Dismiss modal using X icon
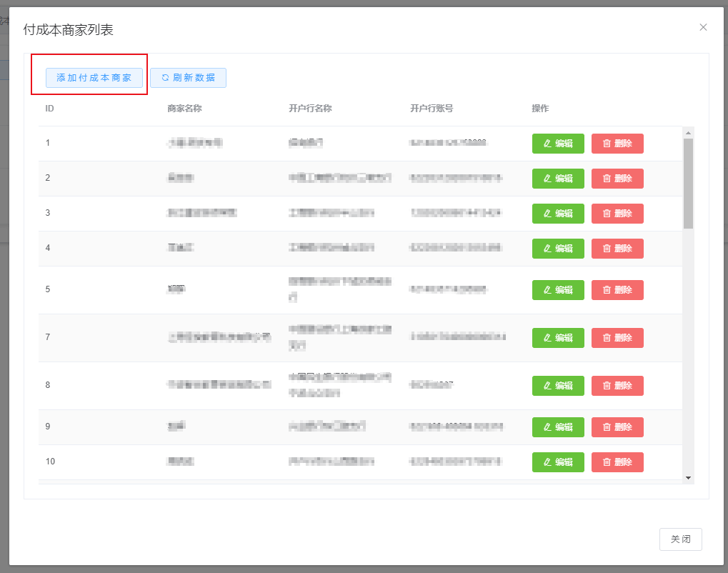This screenshot has width=728, height=573. (703, 27)
